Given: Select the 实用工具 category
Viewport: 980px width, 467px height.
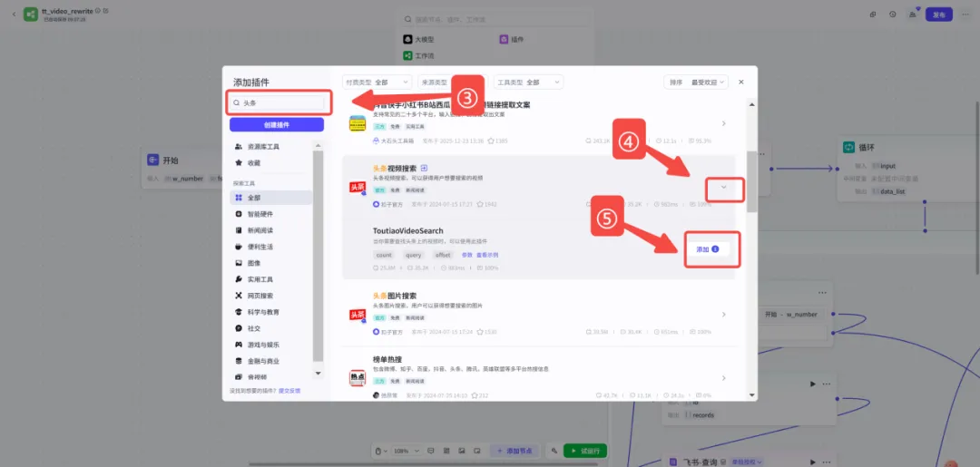Looking at the screenshot, I should 270,279.
